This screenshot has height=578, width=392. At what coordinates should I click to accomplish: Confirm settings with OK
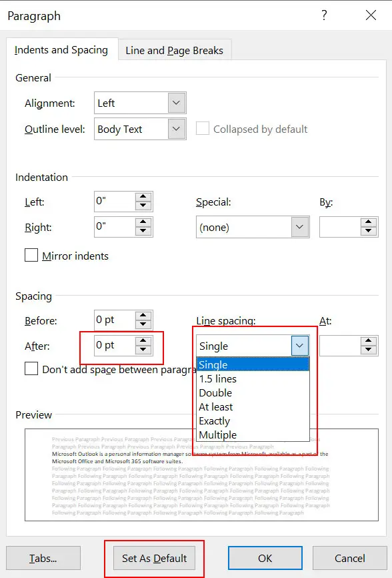(x=265, y=559)
